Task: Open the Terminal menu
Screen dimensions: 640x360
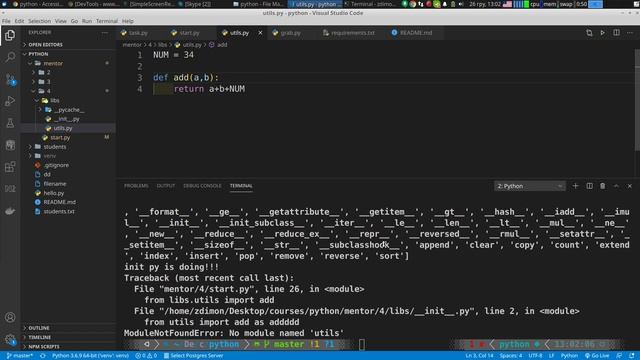Action: [107, 21]
